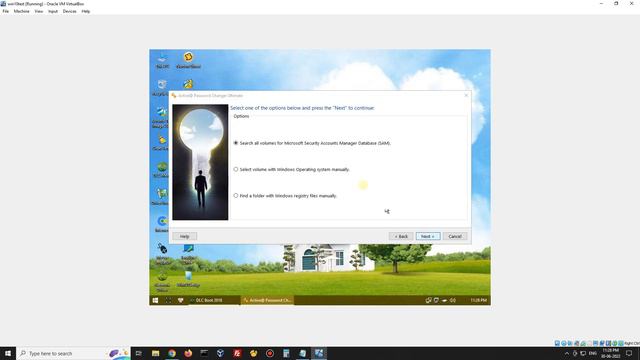Screen dimensions: 640x360
Task: Open the blue monitor desktop icon in the VM
Action: pyautogui.click(x=188, y=253)
